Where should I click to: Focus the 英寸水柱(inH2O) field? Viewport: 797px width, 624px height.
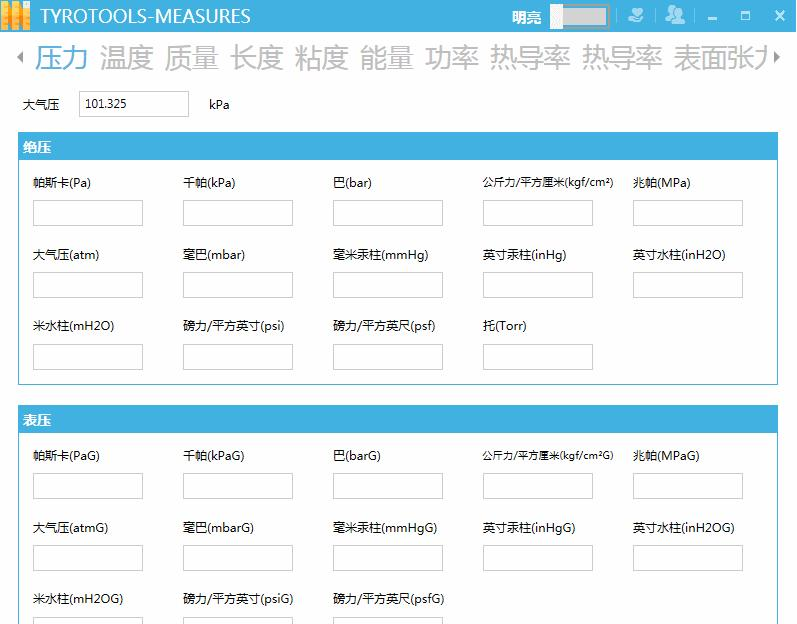coord(688,285)
